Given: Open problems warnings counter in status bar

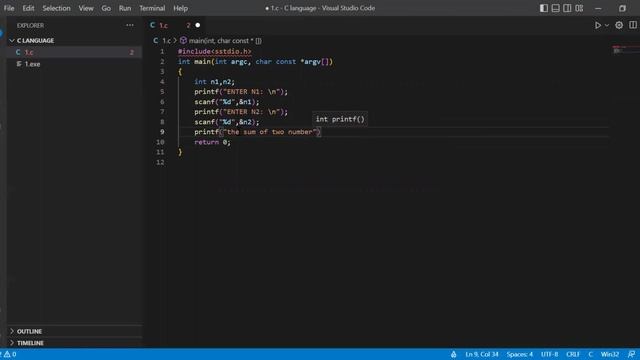Looking at the screenshot, I should coord(9,354).
